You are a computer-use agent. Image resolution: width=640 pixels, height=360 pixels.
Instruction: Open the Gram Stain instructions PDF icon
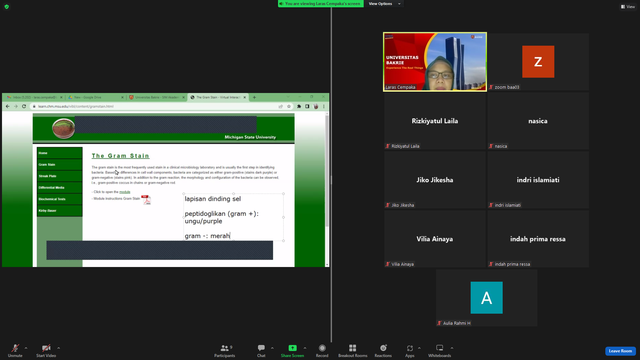click(x=146, y=199)
